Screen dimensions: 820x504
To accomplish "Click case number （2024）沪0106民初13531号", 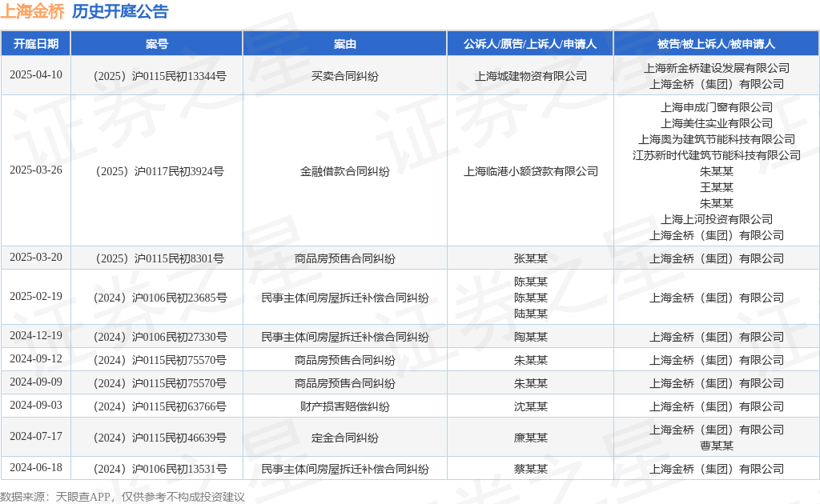I will [157, 469].
